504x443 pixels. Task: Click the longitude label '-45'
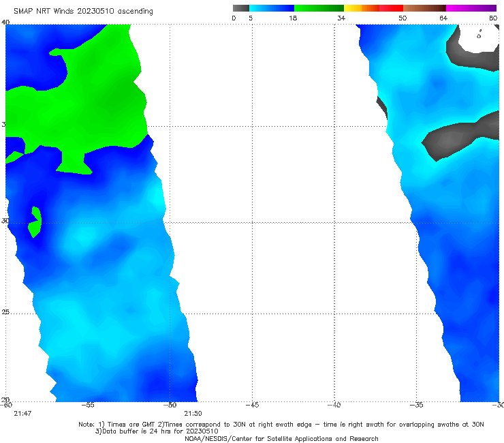pyautogui.click(x=252, y=405)
